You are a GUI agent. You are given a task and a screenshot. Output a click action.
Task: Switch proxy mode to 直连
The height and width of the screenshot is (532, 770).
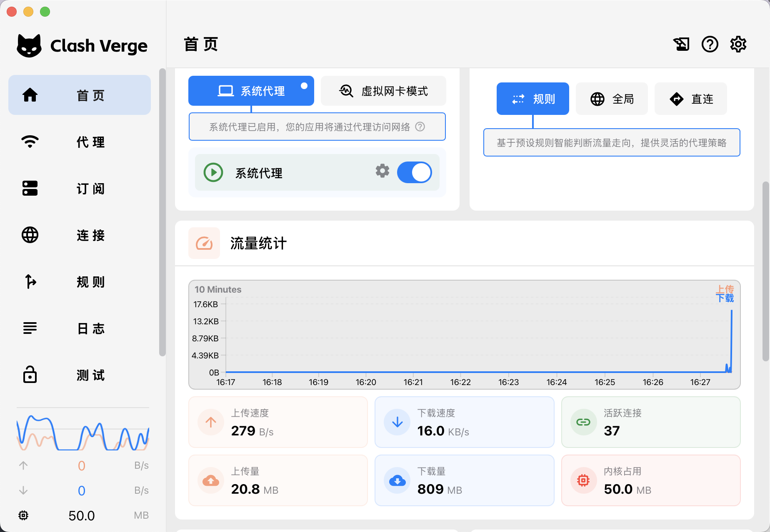click(x=690, y=99)
